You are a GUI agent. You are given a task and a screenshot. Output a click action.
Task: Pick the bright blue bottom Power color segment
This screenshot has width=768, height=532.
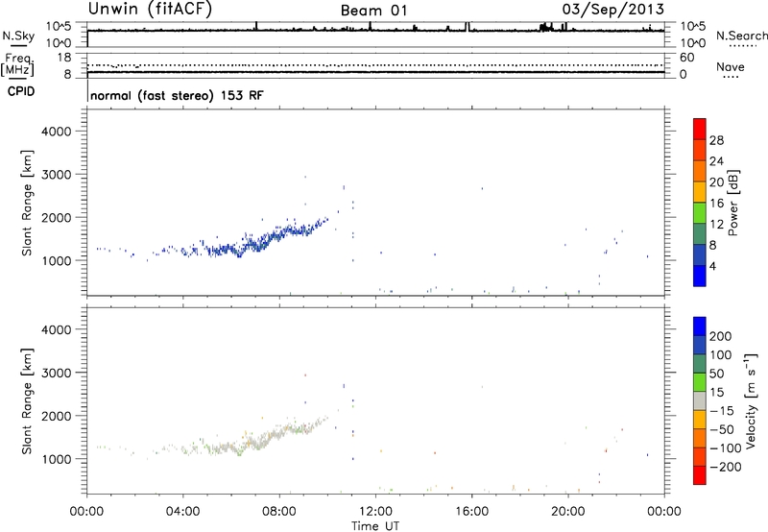pyautogui.click(x=700, y=276)
